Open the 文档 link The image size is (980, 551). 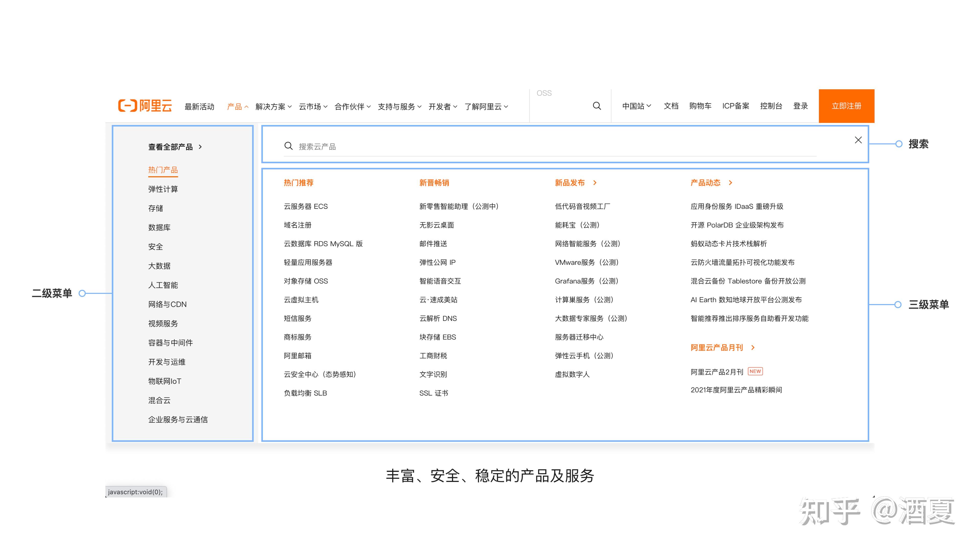[x=671, y=106]
